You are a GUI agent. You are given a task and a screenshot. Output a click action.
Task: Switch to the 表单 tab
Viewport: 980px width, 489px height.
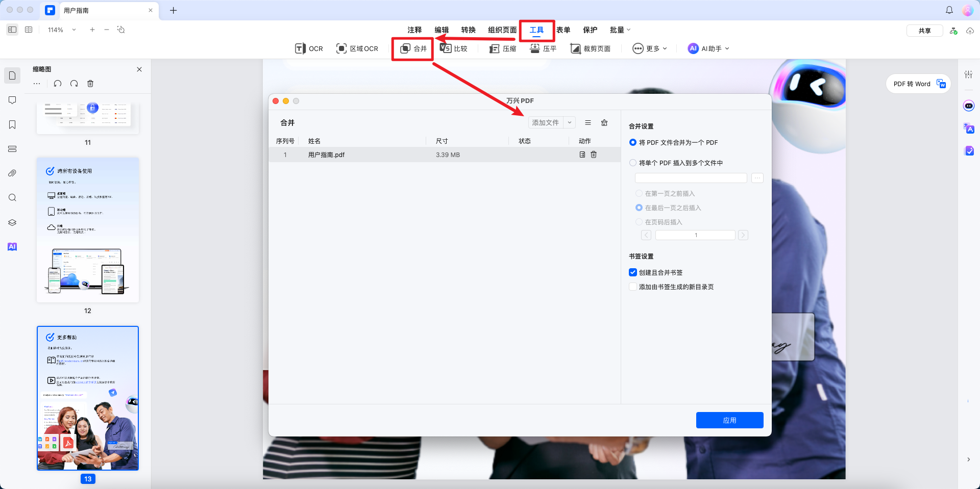coord(564,30)
